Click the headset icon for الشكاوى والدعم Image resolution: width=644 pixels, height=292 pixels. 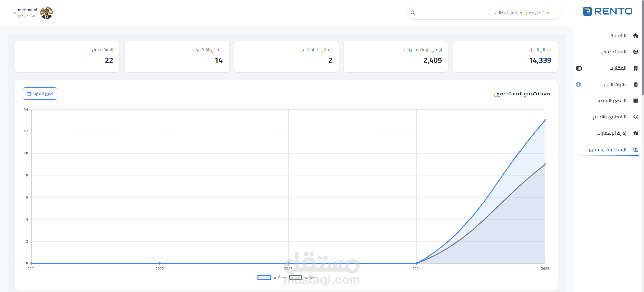tap(635, 117)
